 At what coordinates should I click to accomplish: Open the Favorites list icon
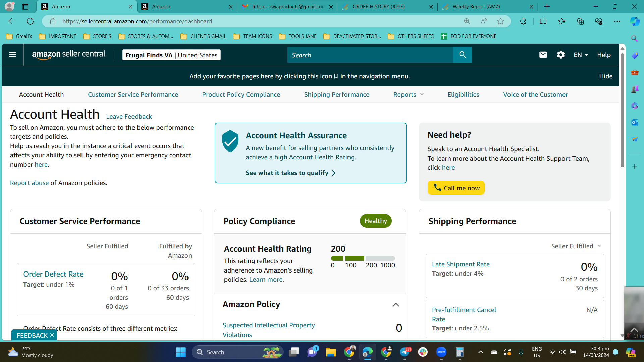(x=562, y=21)
